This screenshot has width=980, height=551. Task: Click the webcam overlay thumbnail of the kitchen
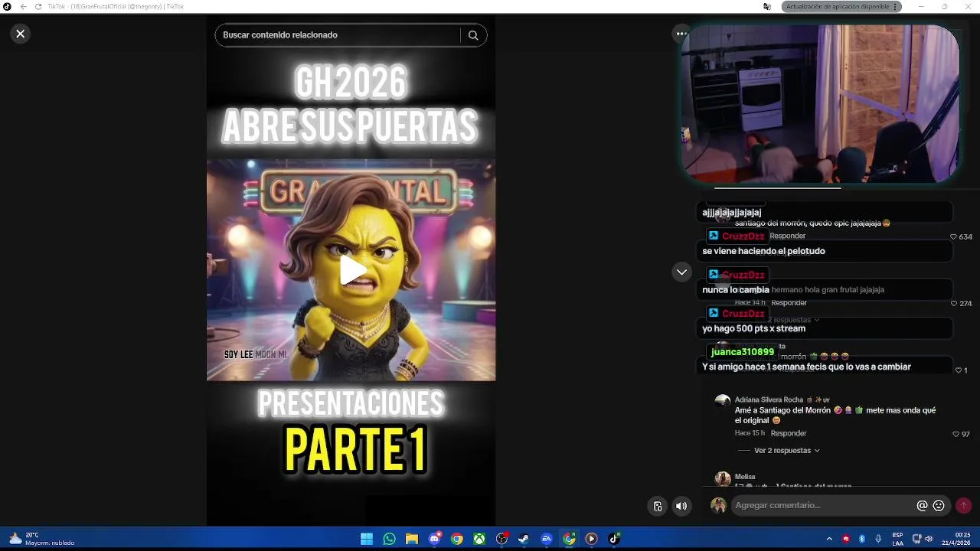point(820,105)
